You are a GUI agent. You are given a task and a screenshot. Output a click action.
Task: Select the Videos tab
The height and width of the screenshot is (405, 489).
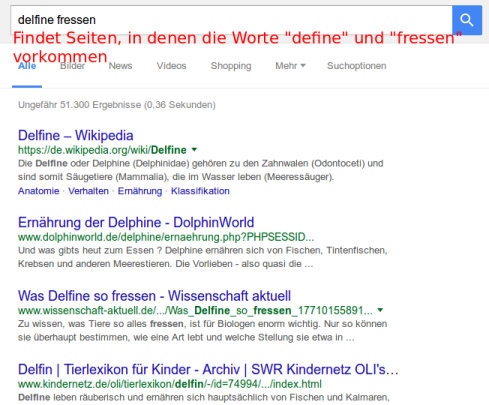[x=171, y=66]
